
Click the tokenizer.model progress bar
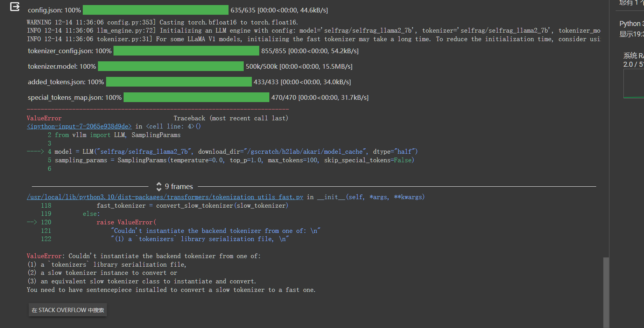[x=171, y=66]
